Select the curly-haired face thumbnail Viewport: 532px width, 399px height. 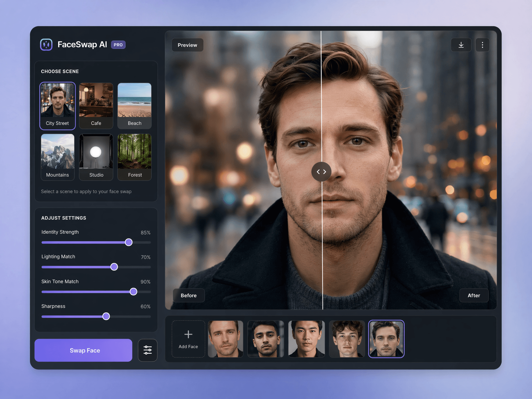[347, 339]
